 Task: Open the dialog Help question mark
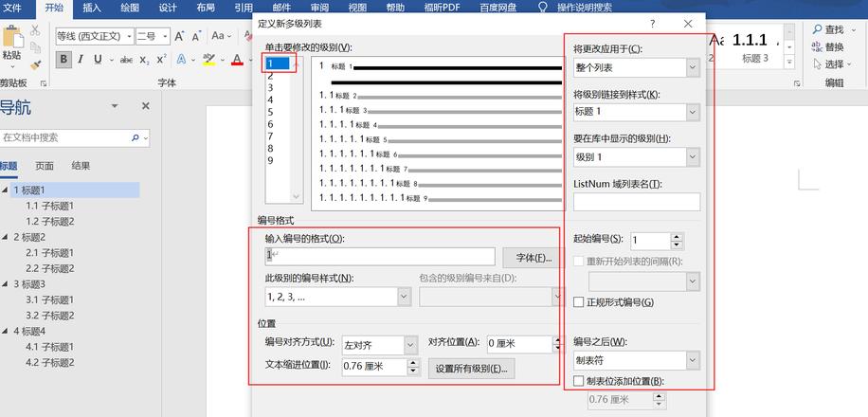point(653,24)
